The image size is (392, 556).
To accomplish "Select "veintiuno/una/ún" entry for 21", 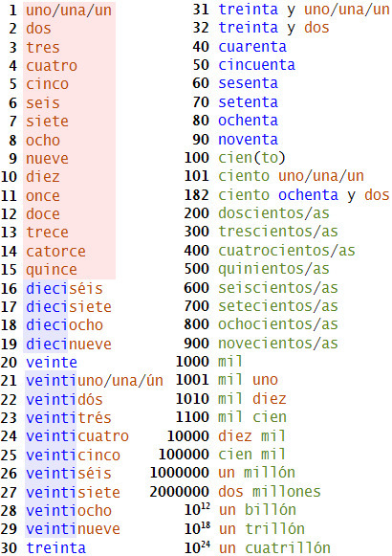I will [x=95, y=381].
